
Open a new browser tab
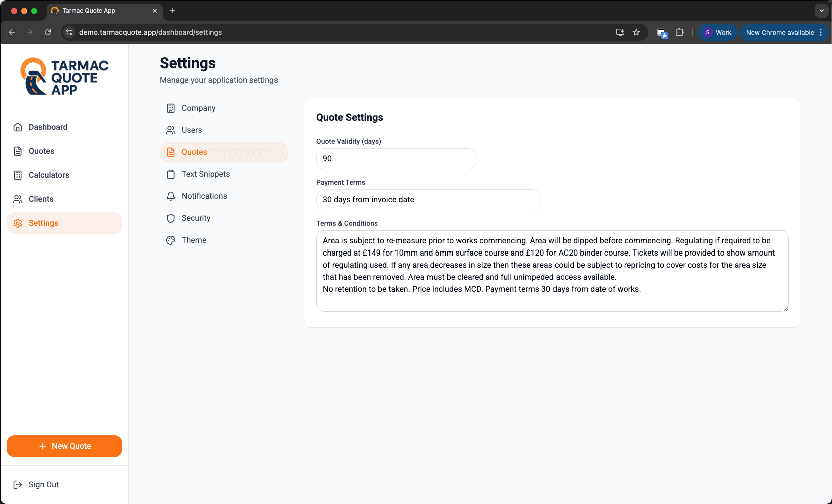173,11
